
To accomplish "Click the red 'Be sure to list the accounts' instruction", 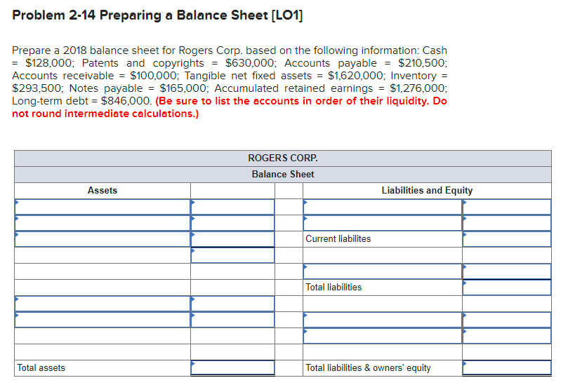I will click(230, 107).
